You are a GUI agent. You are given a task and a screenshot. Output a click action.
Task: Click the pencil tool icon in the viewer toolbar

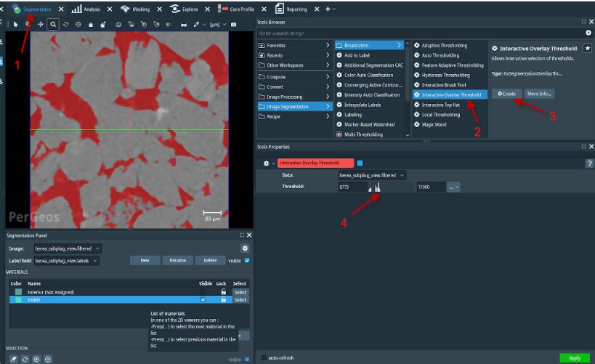pyautogui.click(x=196, y=24)
